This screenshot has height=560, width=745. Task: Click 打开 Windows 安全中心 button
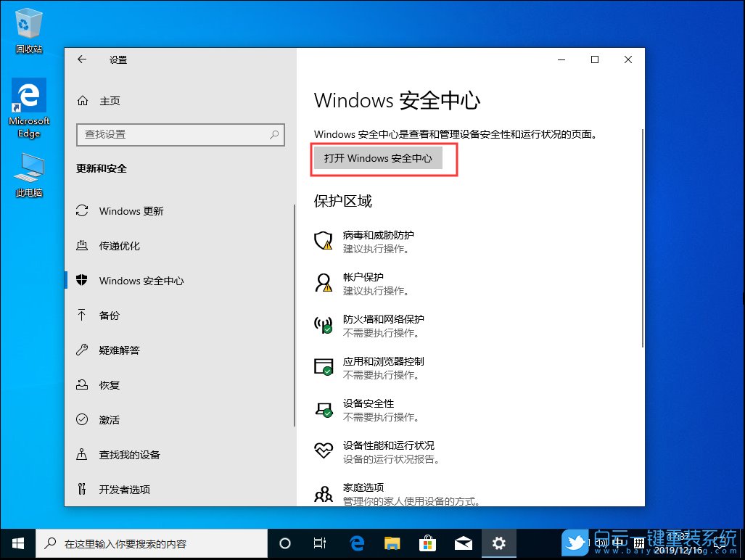pos(384,157)
